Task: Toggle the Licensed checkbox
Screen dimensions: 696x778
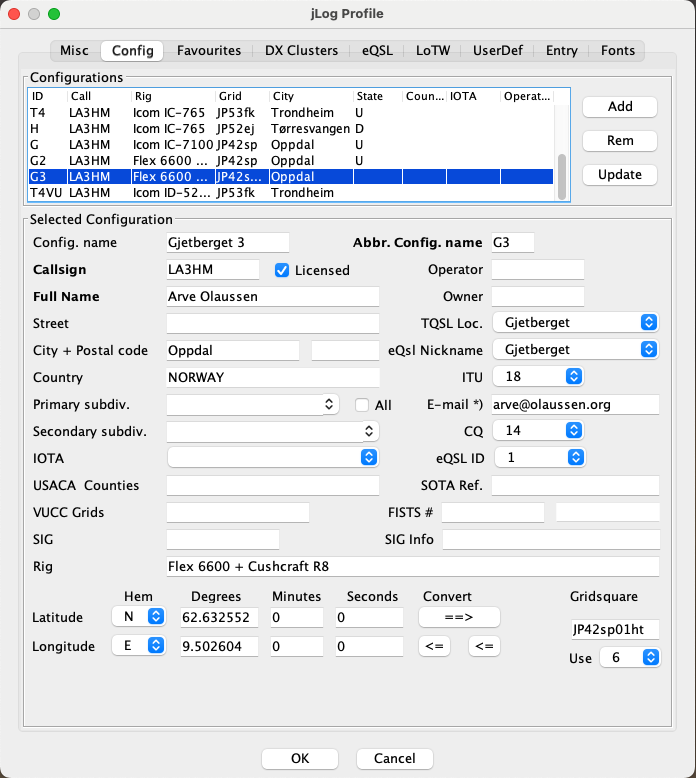Action: click(282, 270)
